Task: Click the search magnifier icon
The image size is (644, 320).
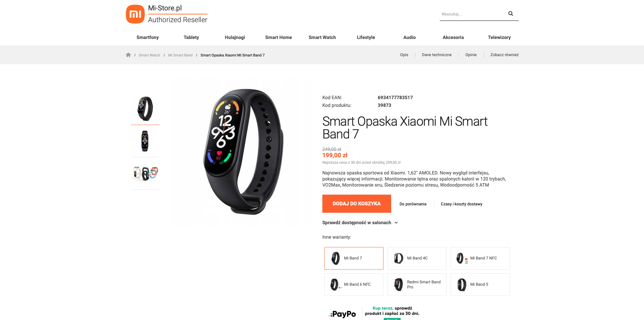Action: (510, 14)
